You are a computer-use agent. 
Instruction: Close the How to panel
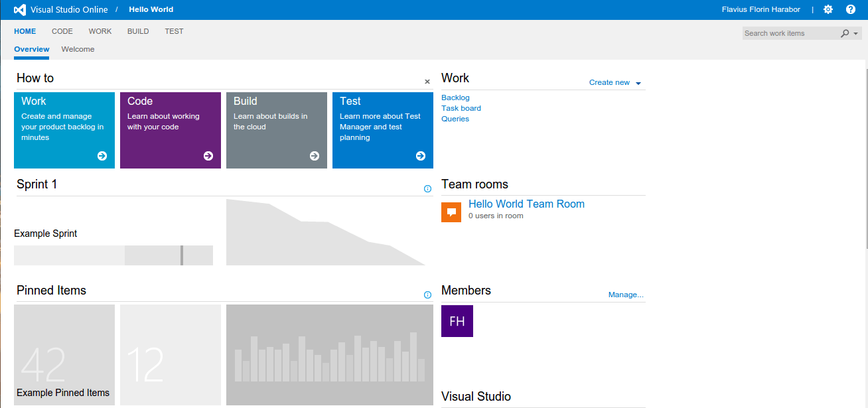[x=427, y=82]
